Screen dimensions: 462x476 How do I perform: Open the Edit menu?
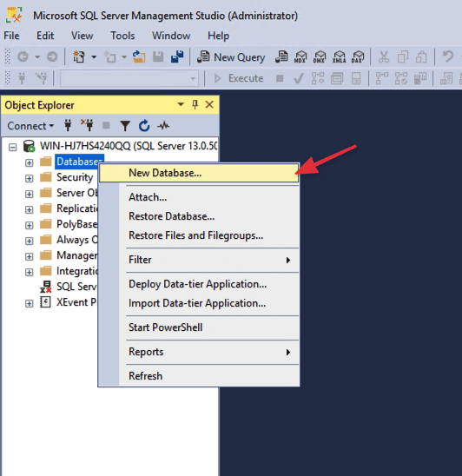point(45,36)
